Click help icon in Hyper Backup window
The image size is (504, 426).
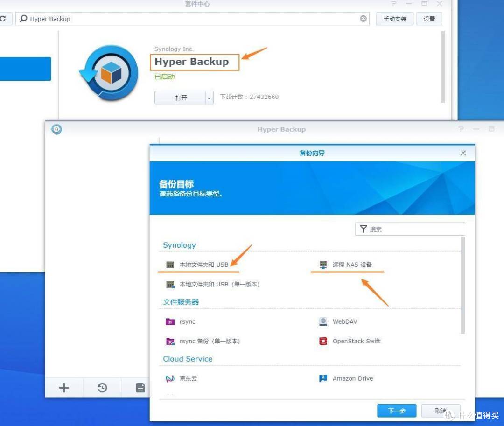461,129
